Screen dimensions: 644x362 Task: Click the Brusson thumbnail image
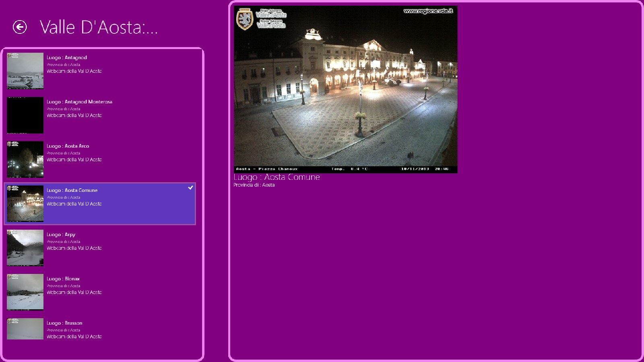click(25, 329)
